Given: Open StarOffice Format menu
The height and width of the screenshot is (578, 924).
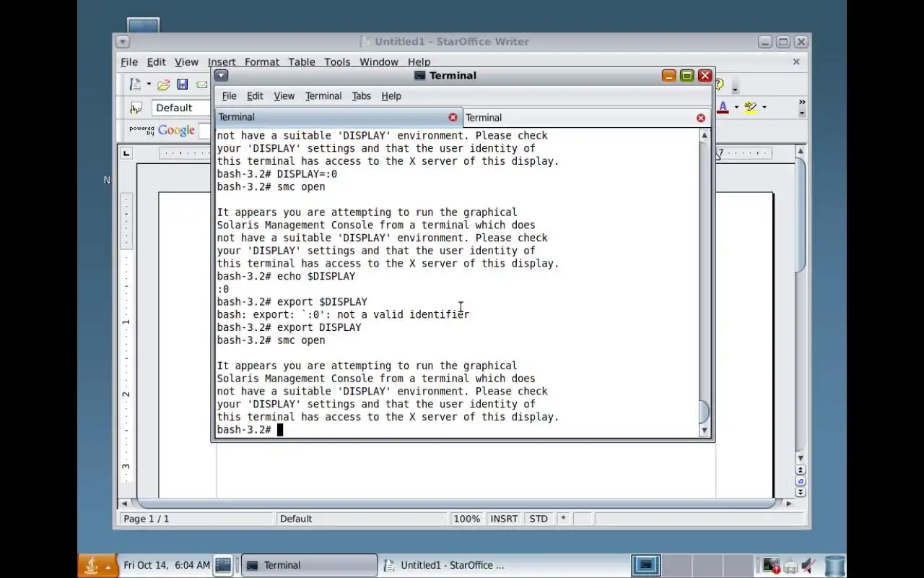Looking at the screenshot, I should tap(262, 62).
